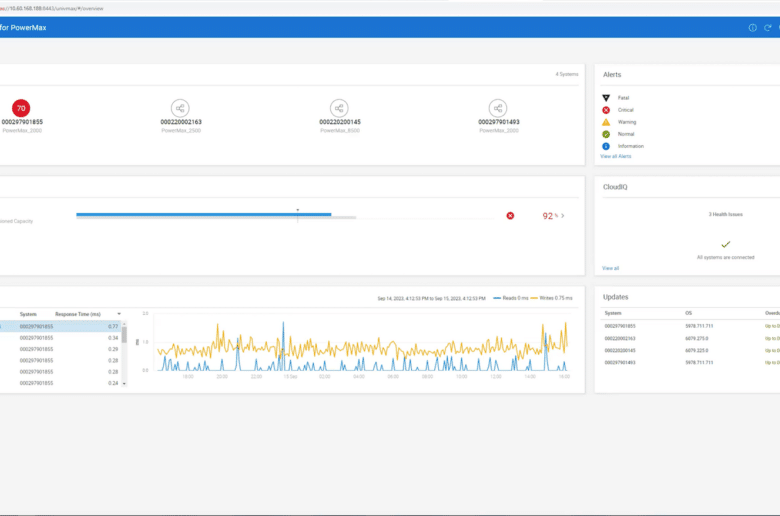Screen dimensions: 780x516
Task: Click the refresh icon in blue header
Action: click(768, 28)
